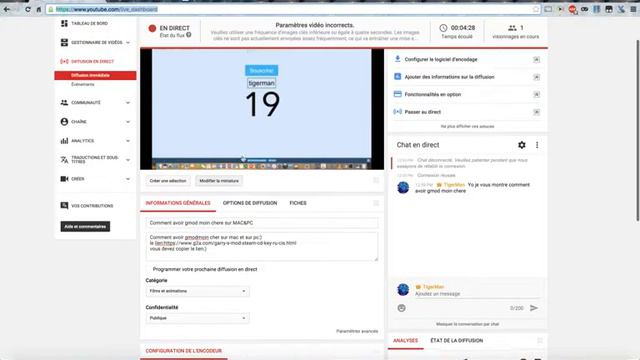The image size is (640, 360).
Task: Click the page vertical scrollbar
Action: (638, 131)
